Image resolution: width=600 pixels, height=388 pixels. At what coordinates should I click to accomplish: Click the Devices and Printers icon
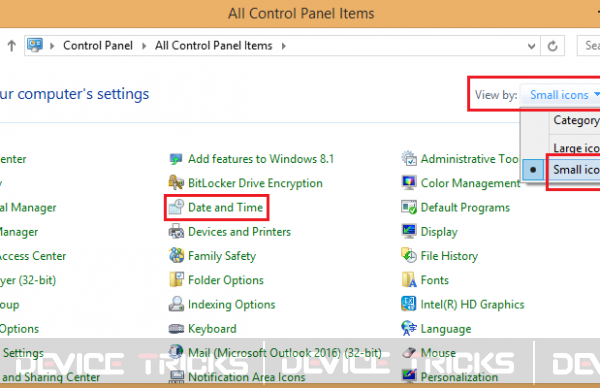coord(176,231)
